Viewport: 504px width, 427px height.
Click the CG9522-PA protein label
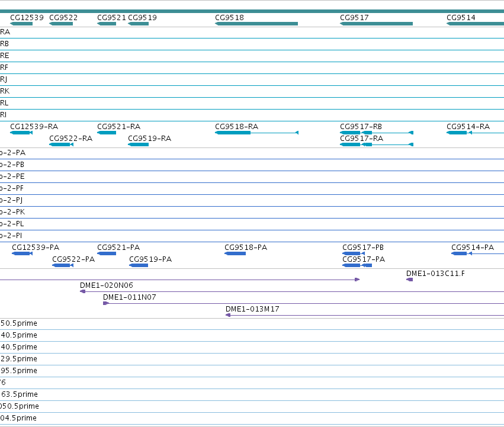coord(73,259)
